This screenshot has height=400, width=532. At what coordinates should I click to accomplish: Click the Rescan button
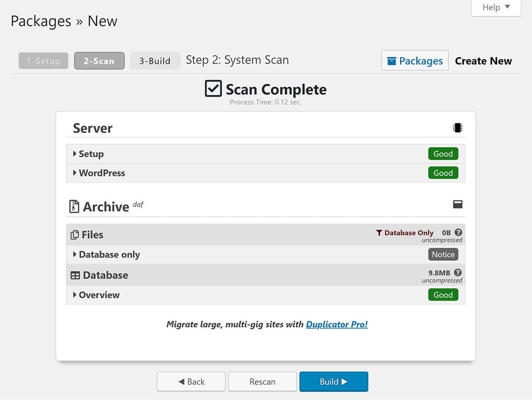point(262,382)
